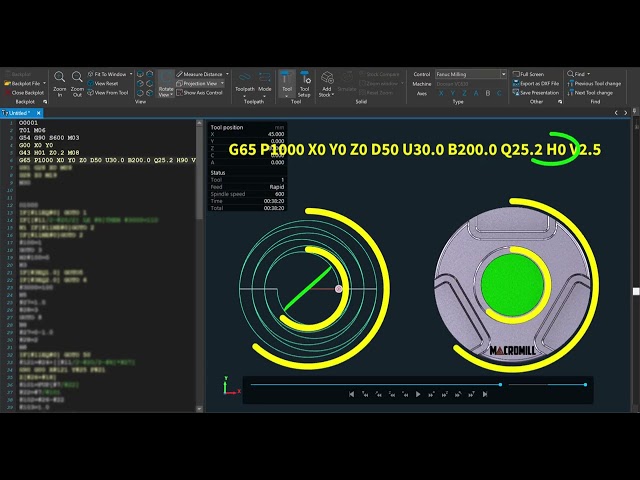Select the Measure Distance tool
640x480 pixels.
pyautogui.click(x=200, y=74)
